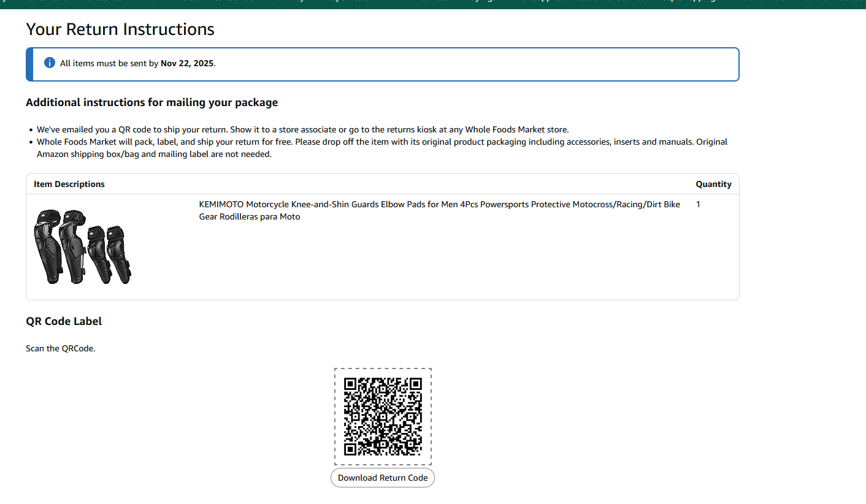Image resolution: width=866 pixels, height=504 pixels.
Task: Click the 'Scan the QRCode.' text
Action: (x=61, y=348)
